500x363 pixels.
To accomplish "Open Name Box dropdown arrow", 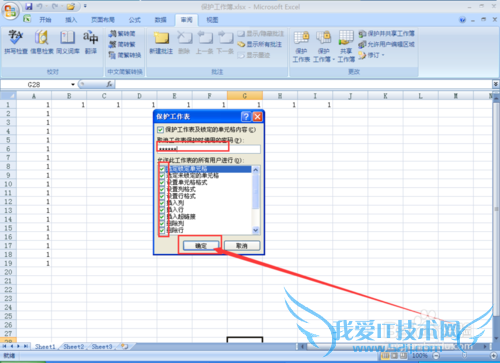I will pos(73,84).
